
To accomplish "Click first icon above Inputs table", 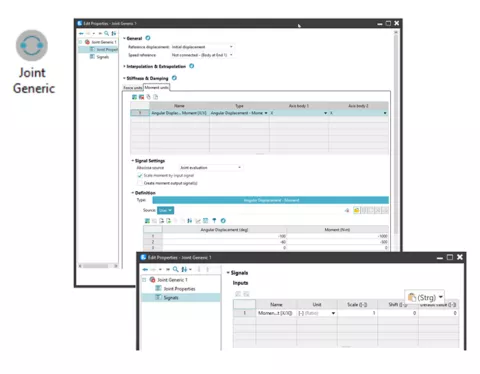I will tap(238, 294).
